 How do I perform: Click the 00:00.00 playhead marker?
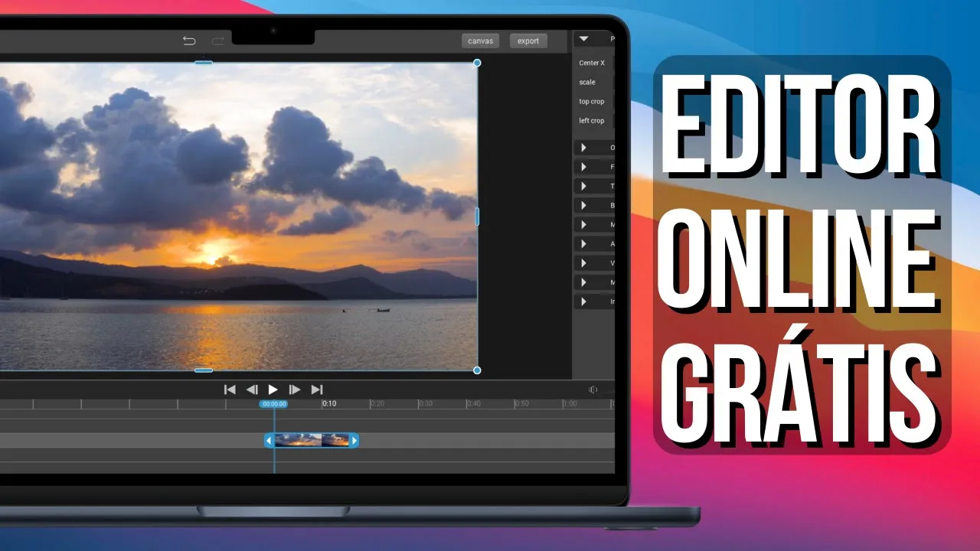tap(273, 404)
